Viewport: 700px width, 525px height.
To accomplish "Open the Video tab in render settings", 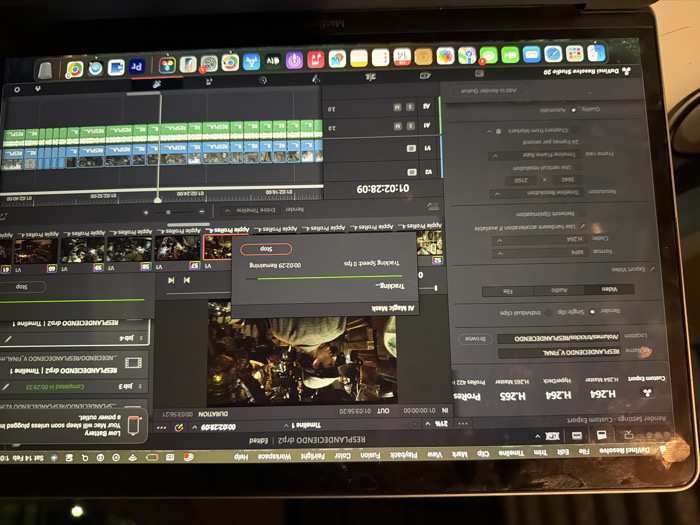I will tap(608, 289).
